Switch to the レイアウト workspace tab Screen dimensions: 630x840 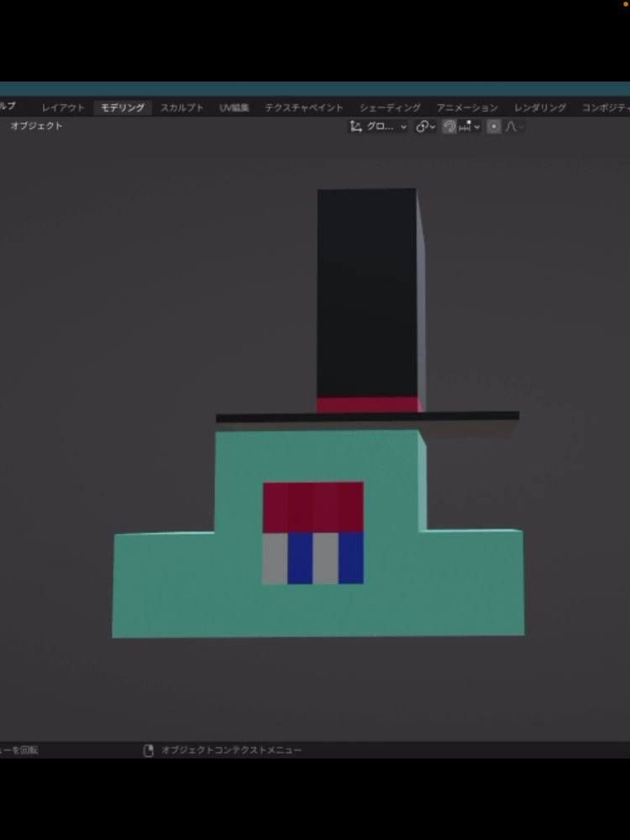click(x=63, y=108)
